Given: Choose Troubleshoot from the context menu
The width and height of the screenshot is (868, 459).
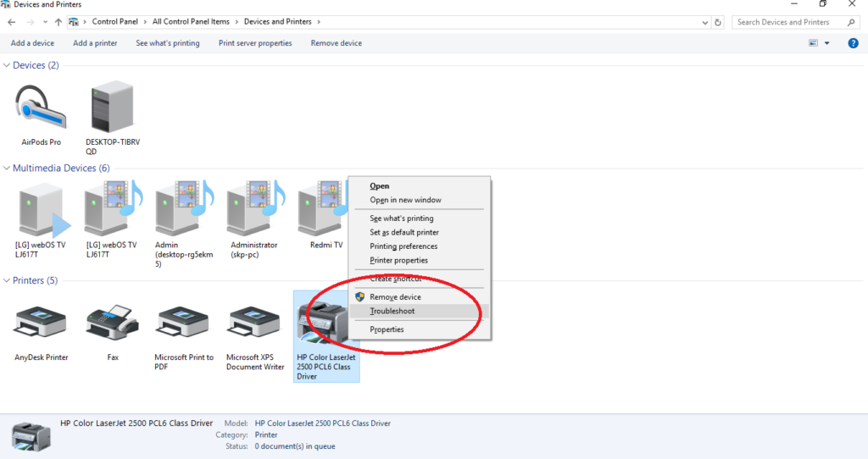Looking at the screenshot, I should coord(392,312).
